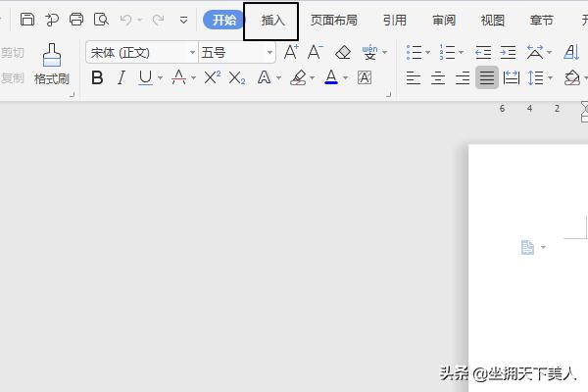Toggle superscript X² formatting
The width and height of the screenshot is (588, 392).
click(x=213, y=77)
